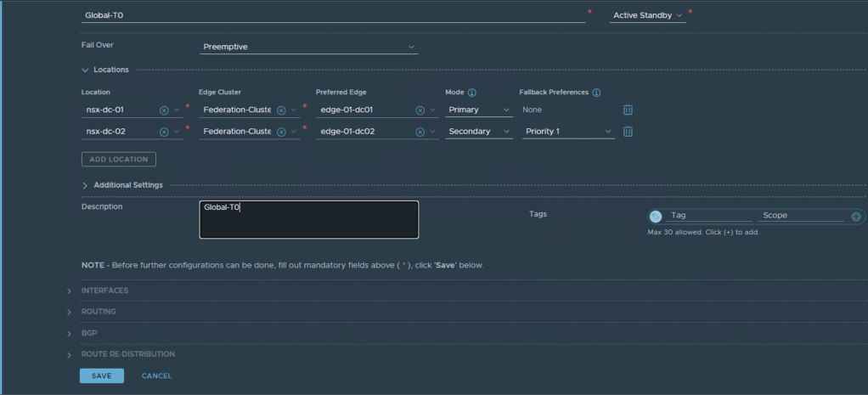868x395 pixels.
Task: Click the Add Location button
Action: pos(118,159)
